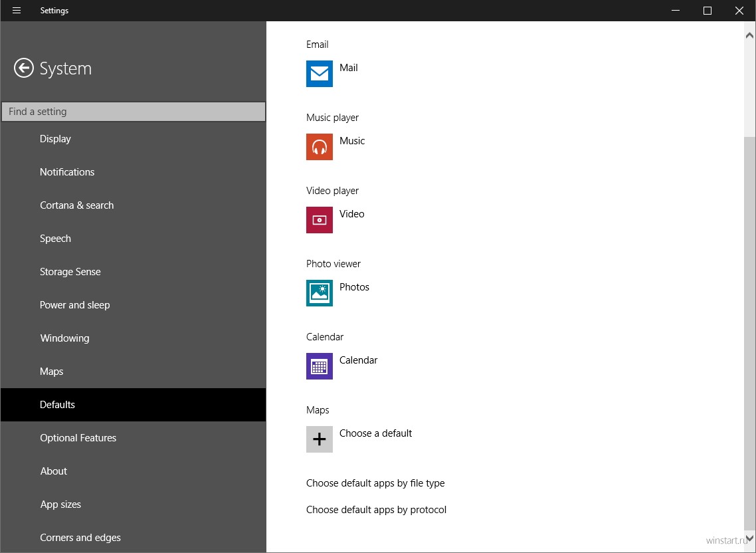Open Corners and edges settings
756x553 pixels.
pyautogui.click(x=133, y=537)
